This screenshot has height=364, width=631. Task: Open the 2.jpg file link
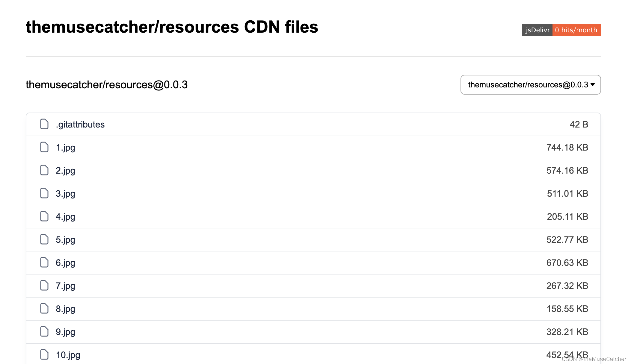[x=65, y=170]
